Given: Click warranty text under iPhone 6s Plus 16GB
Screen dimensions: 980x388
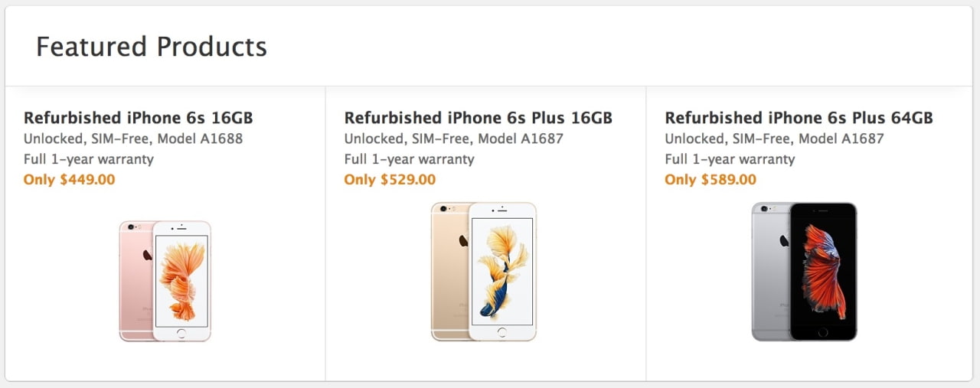Looking at the screenshot, I should (x=409, y=159).
